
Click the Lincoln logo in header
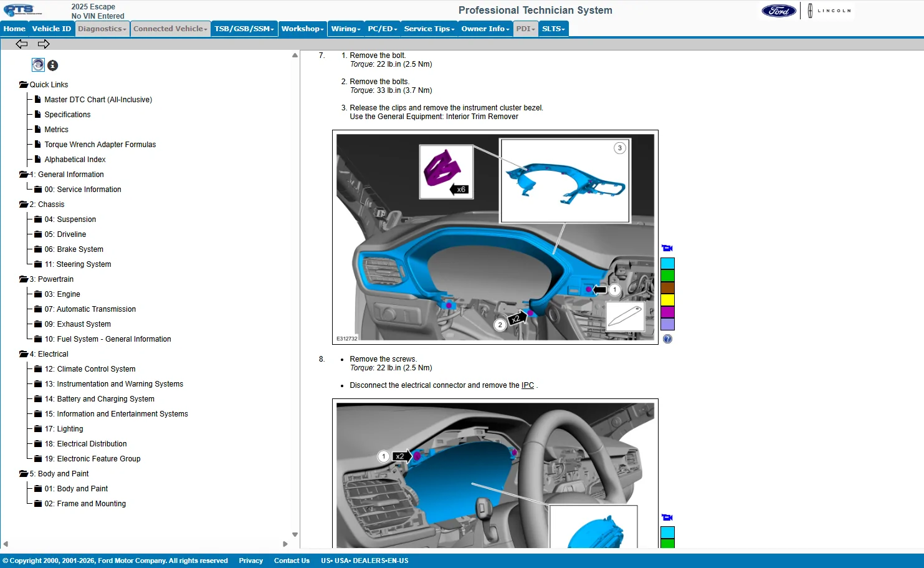click(x=829, y=11)
